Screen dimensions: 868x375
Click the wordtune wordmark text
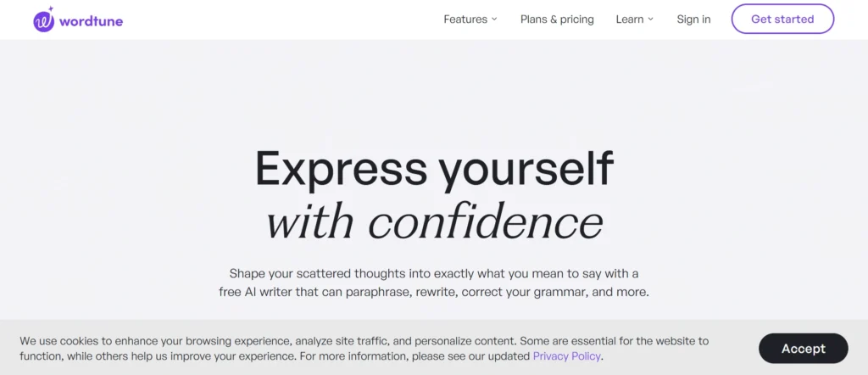(91, 21)
